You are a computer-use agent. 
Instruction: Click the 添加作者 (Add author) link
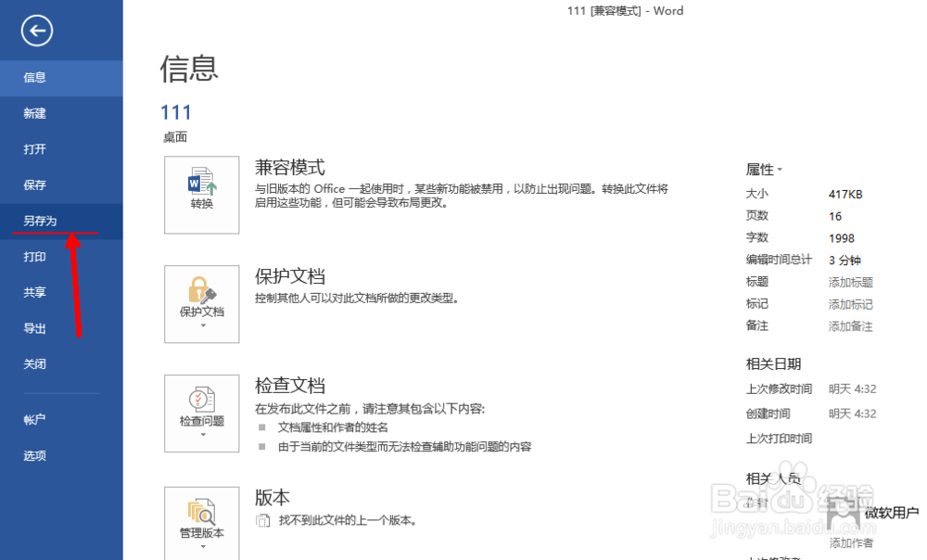pyautogui.click(x=850, y=541)
